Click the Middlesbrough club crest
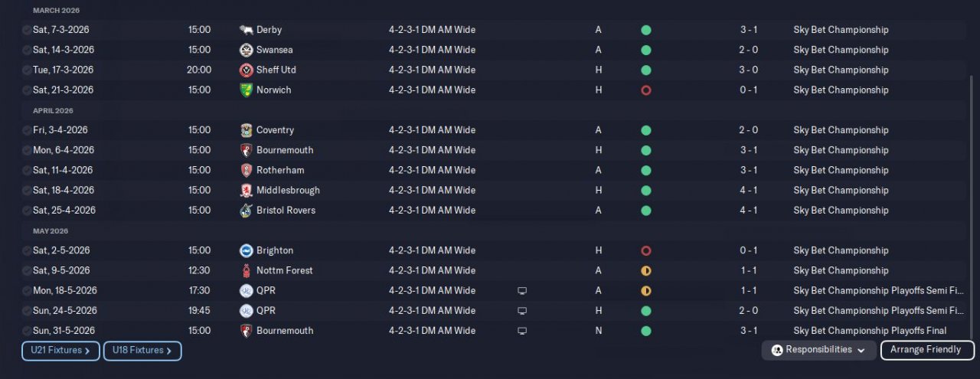 [x=246, y=190]
